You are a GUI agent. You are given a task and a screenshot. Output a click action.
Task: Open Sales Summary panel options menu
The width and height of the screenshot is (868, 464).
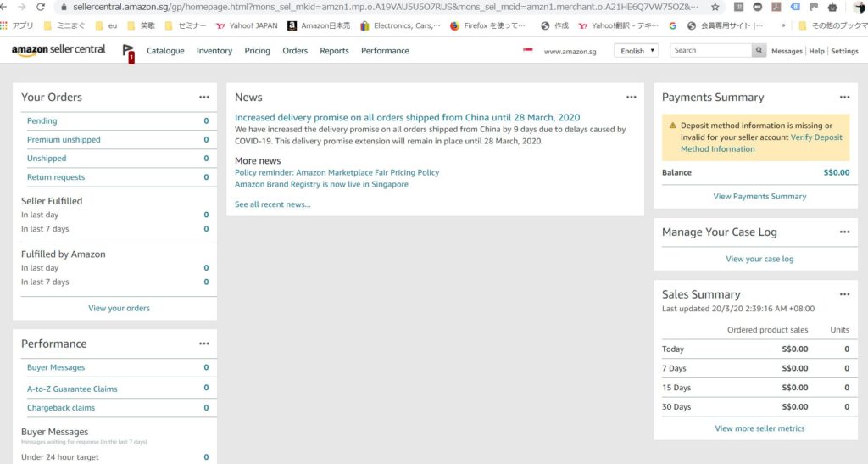844,294
